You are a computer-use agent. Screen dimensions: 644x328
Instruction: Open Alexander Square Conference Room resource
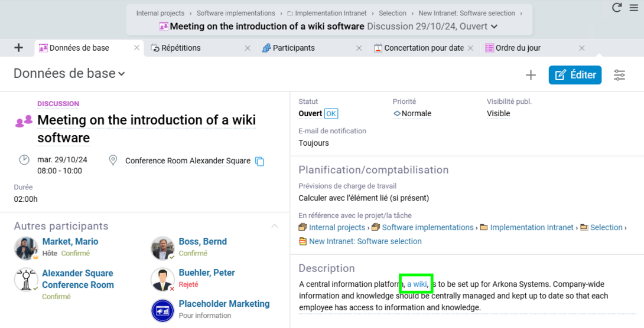point(77,279)
